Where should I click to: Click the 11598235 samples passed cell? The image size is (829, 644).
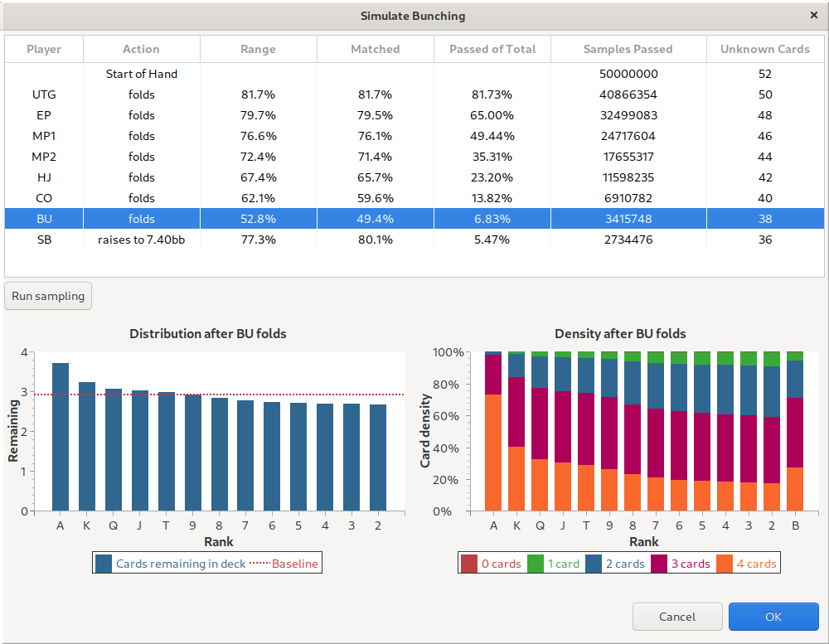(628, 177)
